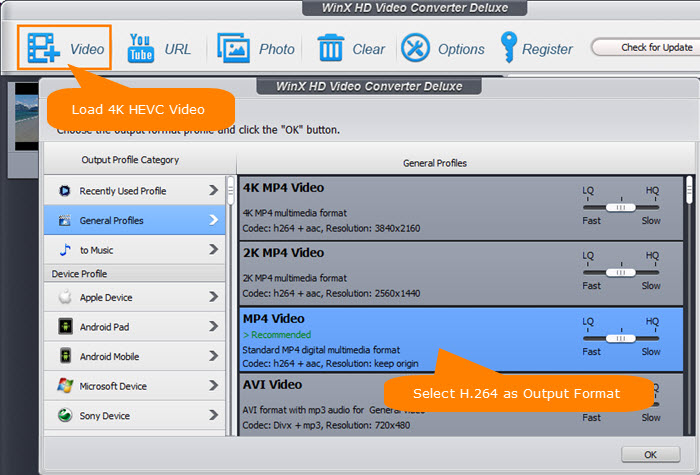Select the Android Pad category

pyautogui.click(x=134, y=326)
